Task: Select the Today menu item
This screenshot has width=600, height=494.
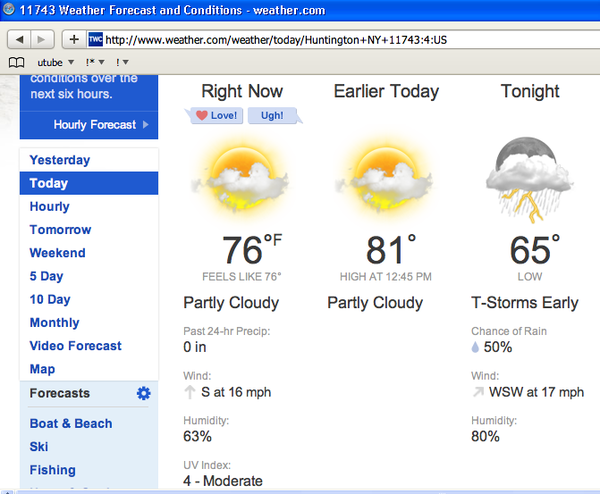Action: pyautogui.click(x=49, y=183)
